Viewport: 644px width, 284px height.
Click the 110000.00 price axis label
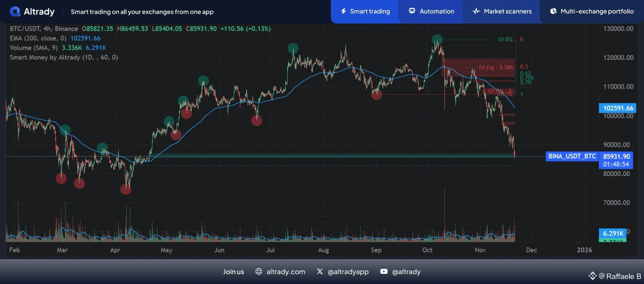point(618,87)
